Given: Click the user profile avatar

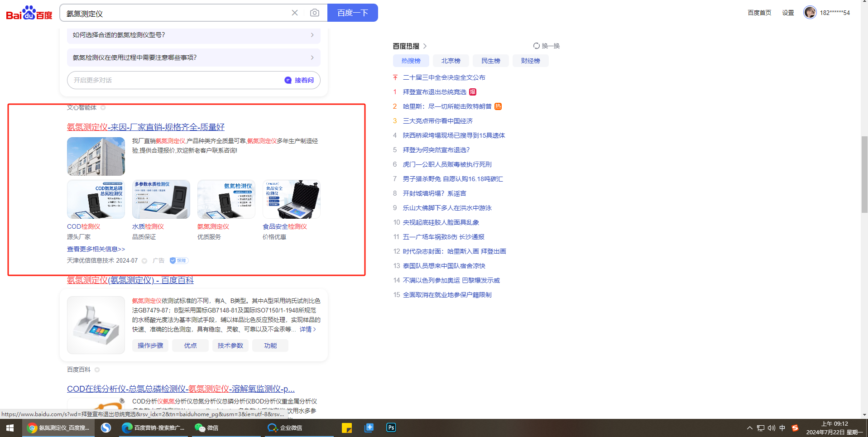Looking at the screenshot, I should click(810, 13).
